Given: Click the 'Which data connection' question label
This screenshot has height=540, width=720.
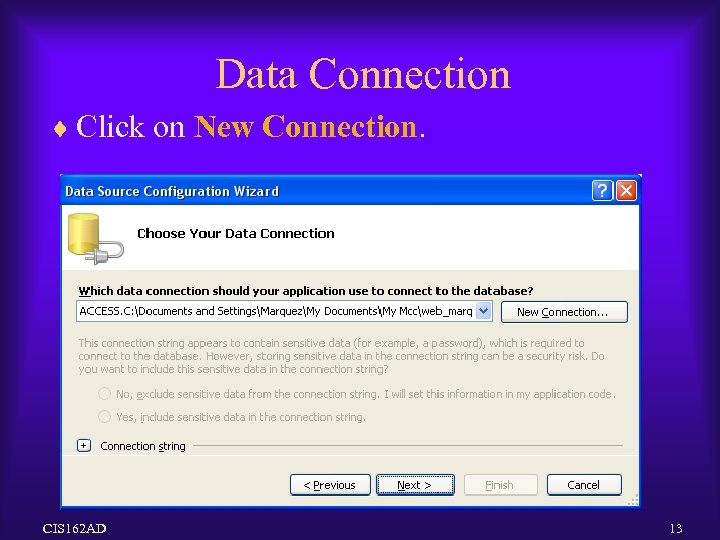Looking at the screenshot, I should [x=306, y=291].
